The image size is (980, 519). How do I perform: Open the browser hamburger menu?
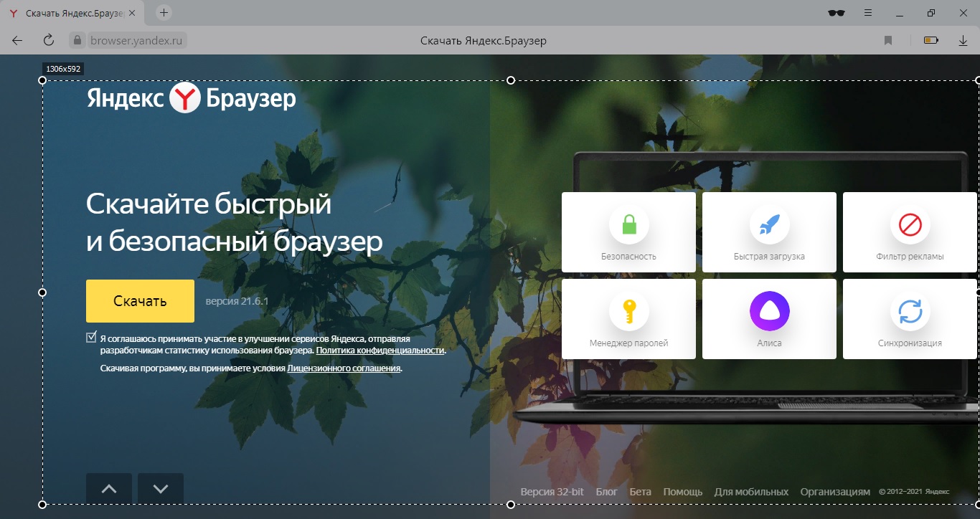[x=868, y=13]
